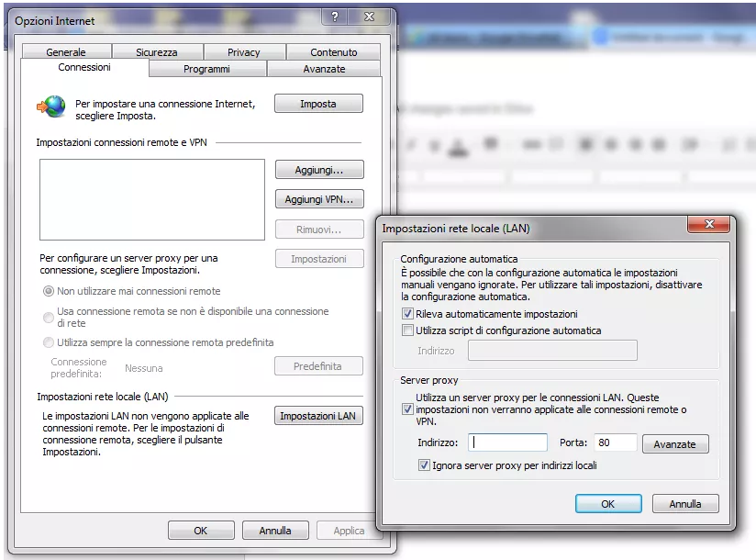Switch to the Privacy tab
756x560 pixels.
coord(243,51)
